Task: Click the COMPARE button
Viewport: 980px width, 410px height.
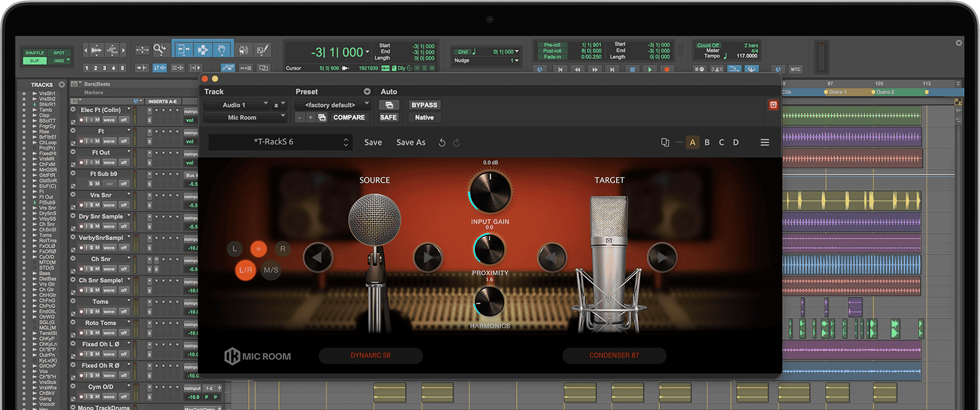Action: pyautogui.click(x=349, y=117)
